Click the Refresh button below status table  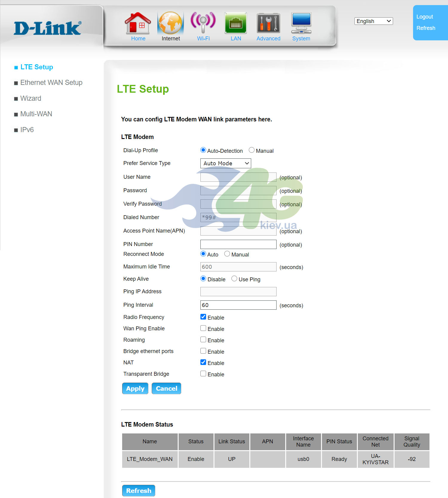pos(139,491)
